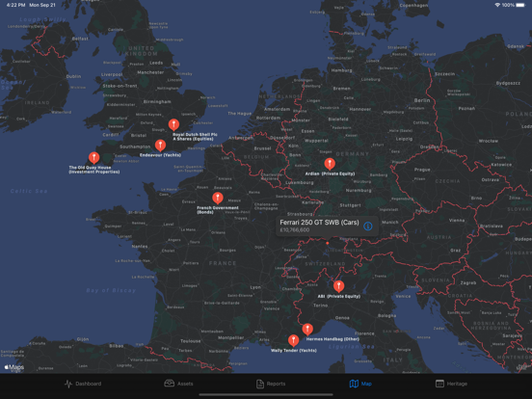Select the French Government (Bonds) map pin

pos(218,199)
